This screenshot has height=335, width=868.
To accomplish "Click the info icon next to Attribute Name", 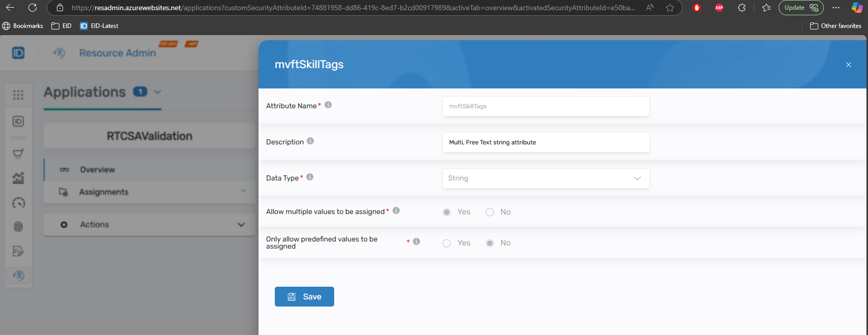I will click(328, 105).
